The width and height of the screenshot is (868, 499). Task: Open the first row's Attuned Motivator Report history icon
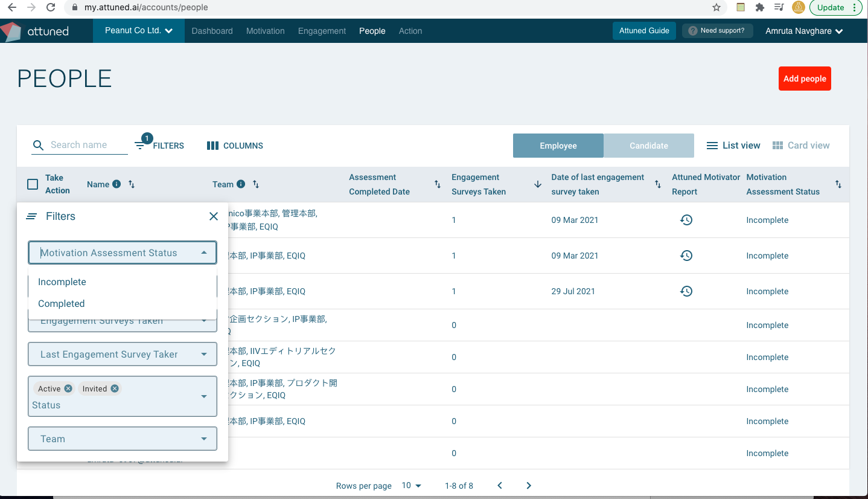coord(686,220)
